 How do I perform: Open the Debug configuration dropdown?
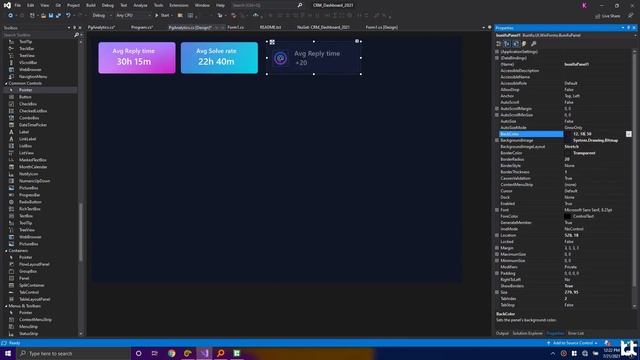[102, 16]
